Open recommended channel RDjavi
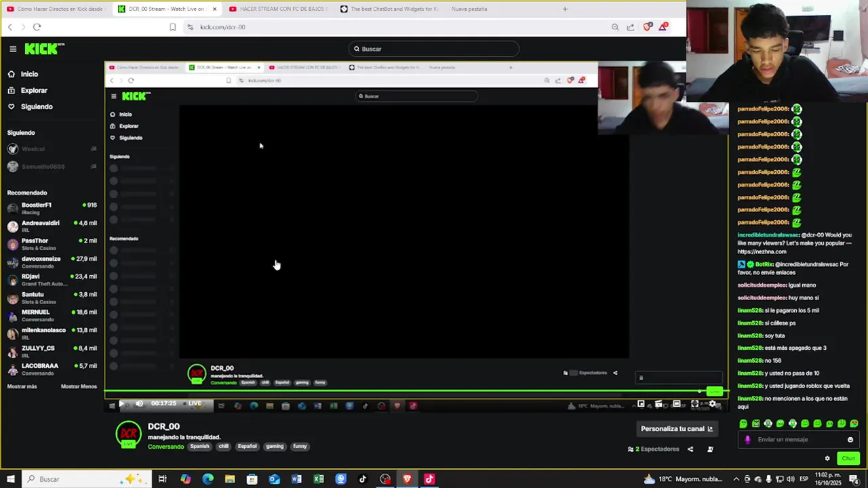The height and width of the screenshot is (488, 868). tap(52, 280)
